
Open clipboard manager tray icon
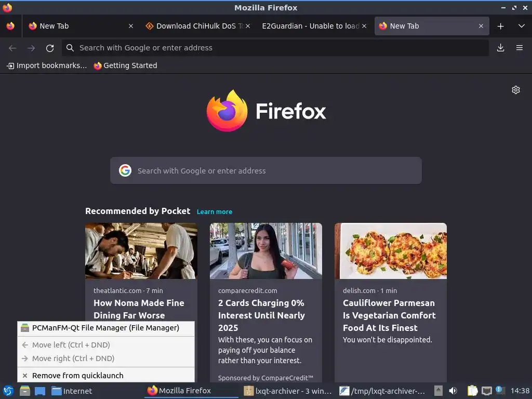(x=472, y=391)
